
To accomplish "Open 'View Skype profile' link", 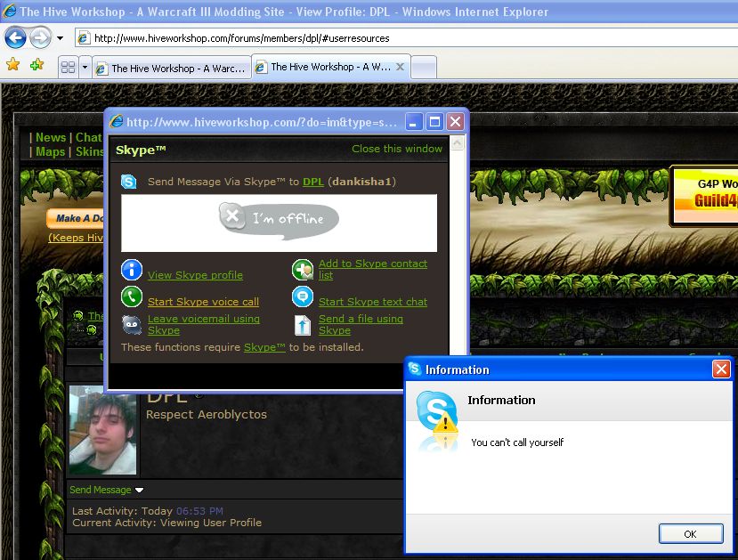I will pos(195,275).
